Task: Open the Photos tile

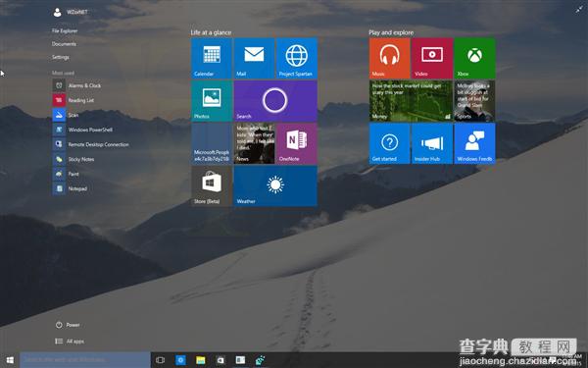Action: tap(212, 101)
